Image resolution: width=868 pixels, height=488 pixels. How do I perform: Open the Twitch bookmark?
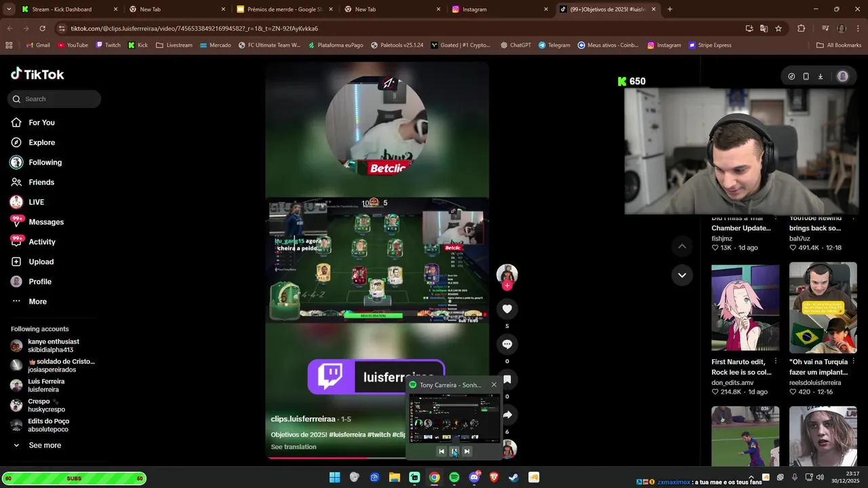pos(108,45)
